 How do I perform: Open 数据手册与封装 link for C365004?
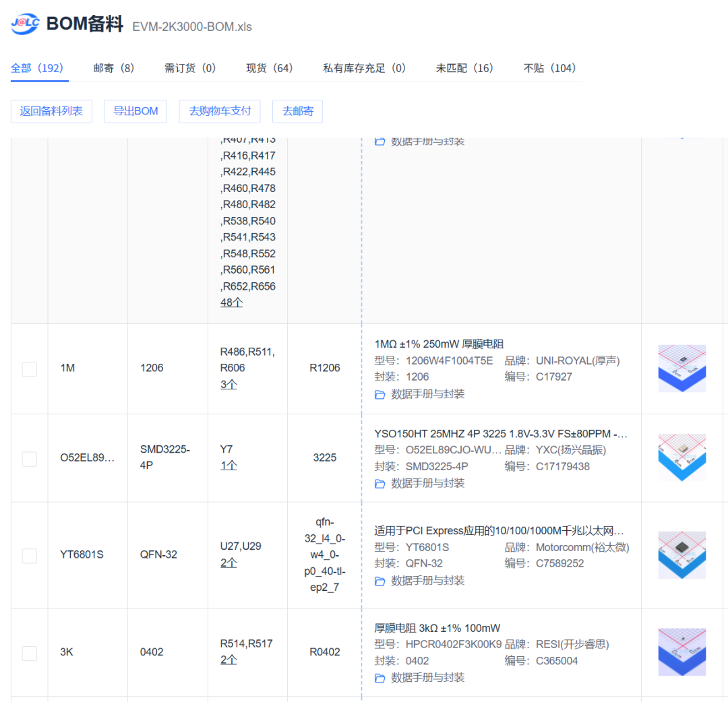[x=427, y=678]
